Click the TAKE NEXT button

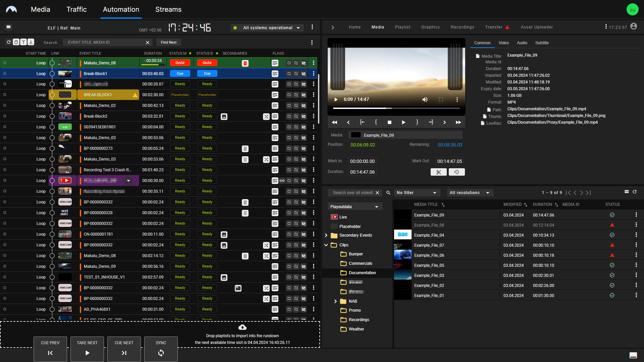click(87, 349)
